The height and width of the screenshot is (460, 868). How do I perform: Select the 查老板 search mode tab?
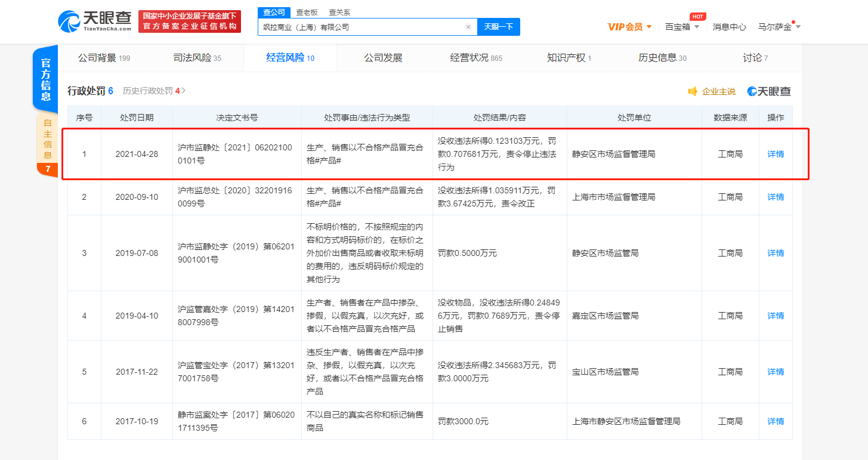[x=306, y=12]
